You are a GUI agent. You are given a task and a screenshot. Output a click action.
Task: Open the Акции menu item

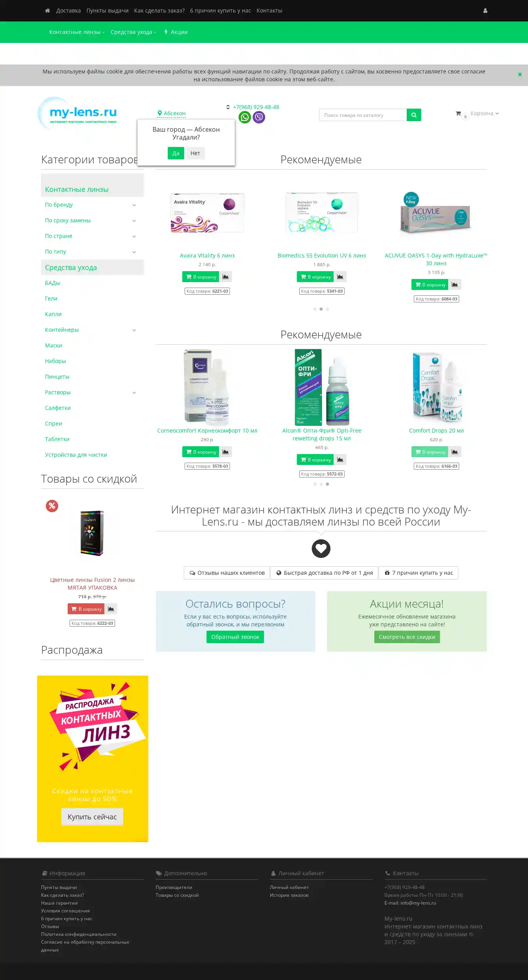pyautogui.click(x=176, y=32)
